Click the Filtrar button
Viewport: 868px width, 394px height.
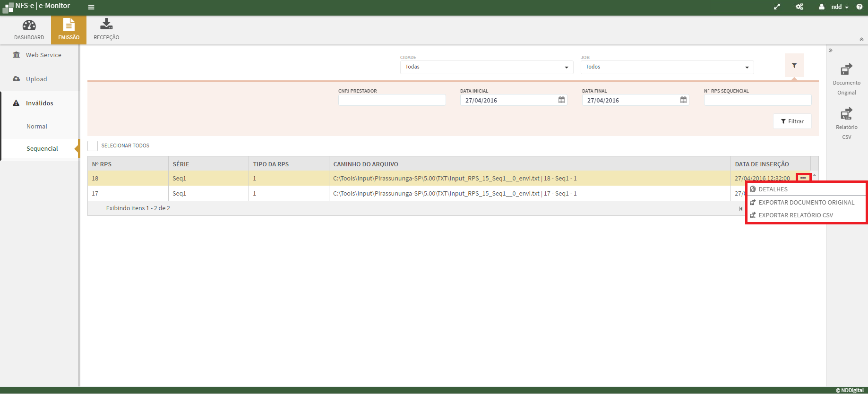point(792,121)
